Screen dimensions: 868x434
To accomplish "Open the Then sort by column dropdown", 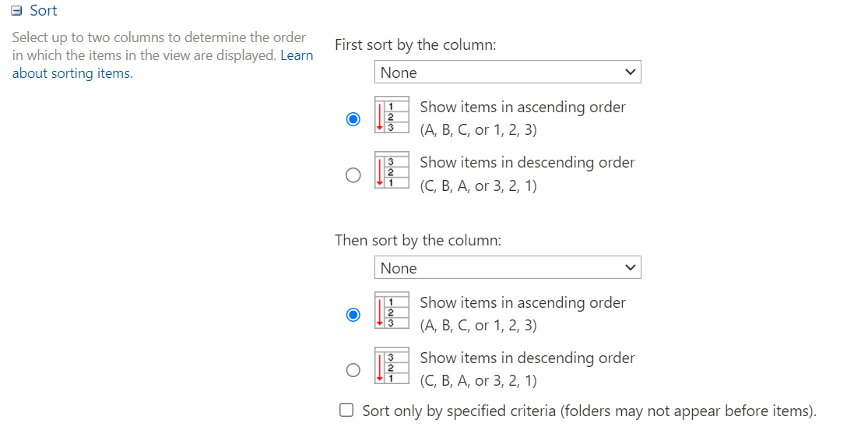I will click(507, 268).
